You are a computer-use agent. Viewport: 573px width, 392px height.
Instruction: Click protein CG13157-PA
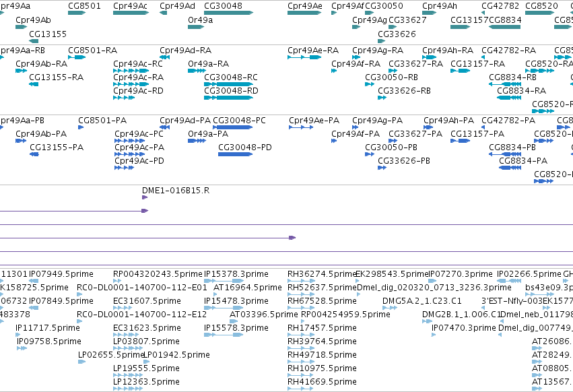point(477,134)
